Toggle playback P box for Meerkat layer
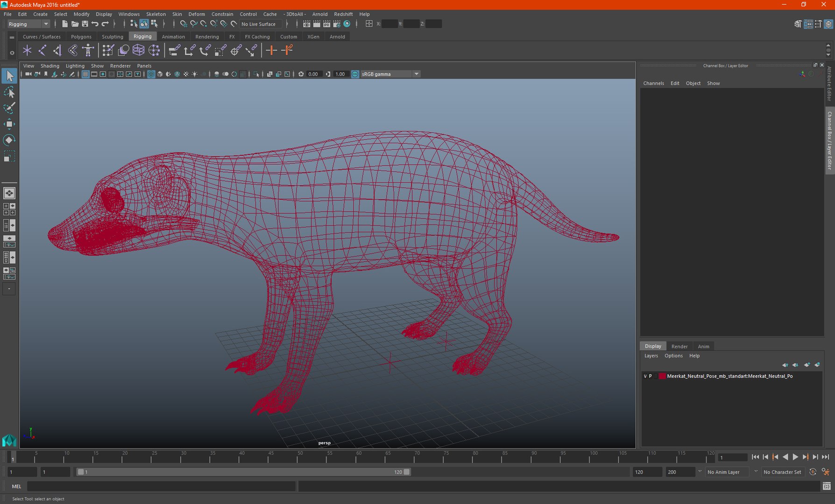This screenshot has width=835, height=504. [650, 376]
